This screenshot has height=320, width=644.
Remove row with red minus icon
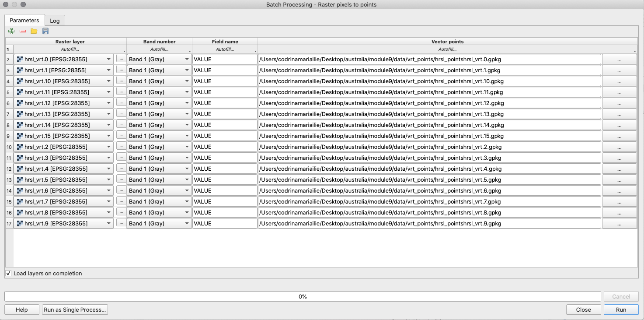[x=23, y=31]
